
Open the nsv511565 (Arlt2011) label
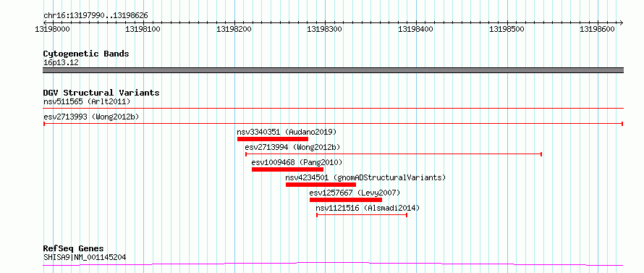pyautogui.click(x=87, y=101)
